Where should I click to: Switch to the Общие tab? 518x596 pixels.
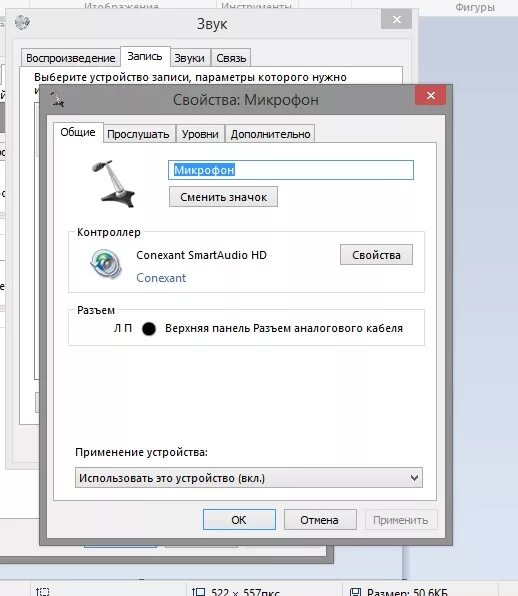click(x=78, y=132)
